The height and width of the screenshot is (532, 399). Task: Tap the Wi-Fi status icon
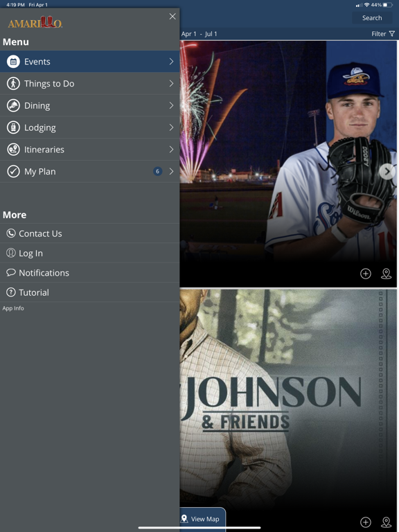366,5
